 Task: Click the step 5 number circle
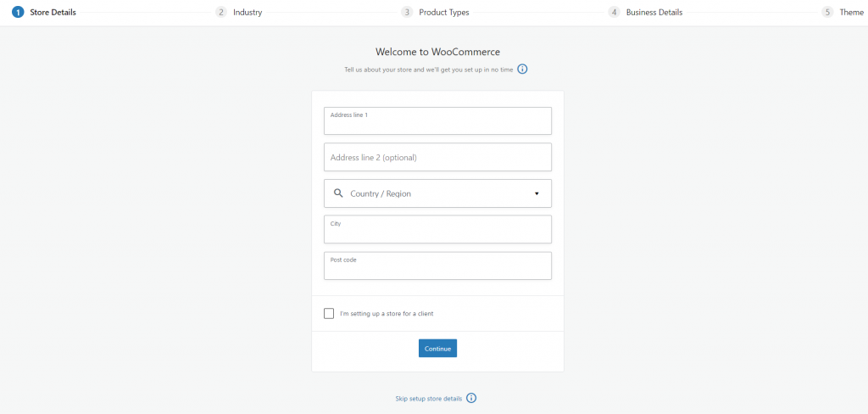(827, 13)
